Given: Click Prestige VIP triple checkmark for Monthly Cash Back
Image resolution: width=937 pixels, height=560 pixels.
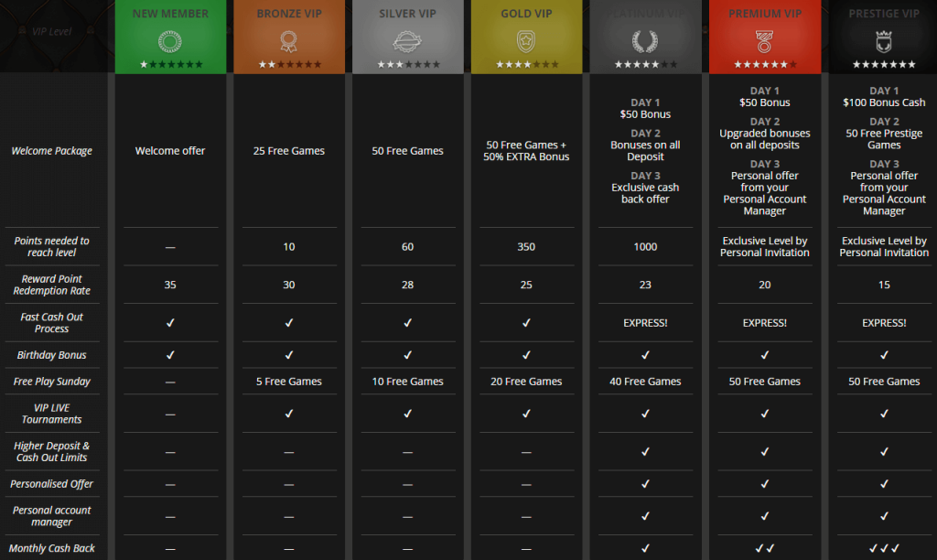Looking at the screenshot, I should pos(885,548).
